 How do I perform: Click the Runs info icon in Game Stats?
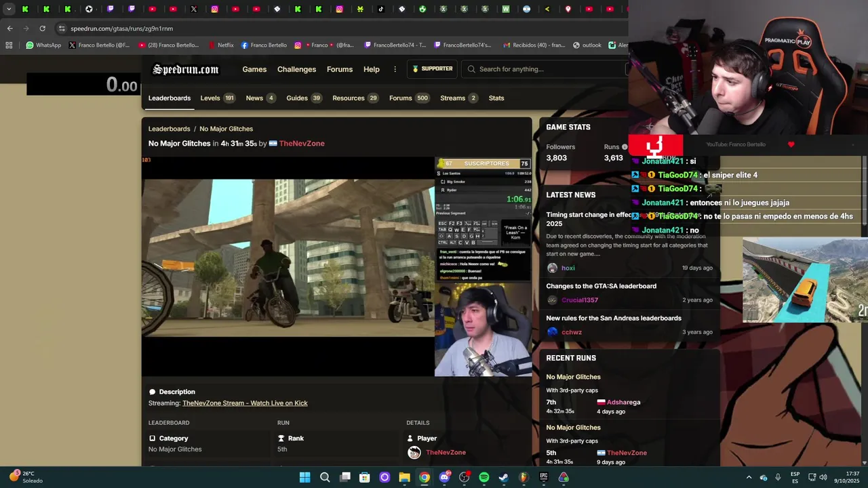pyautogui.click(x=625, y=147)
